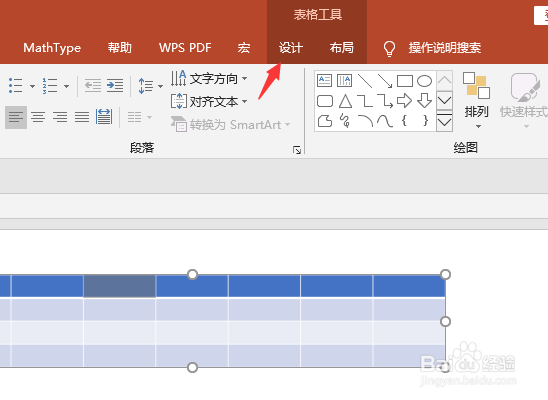Select the arrow line shape
Screen dimensions: 548x400
tap(385, 81)
